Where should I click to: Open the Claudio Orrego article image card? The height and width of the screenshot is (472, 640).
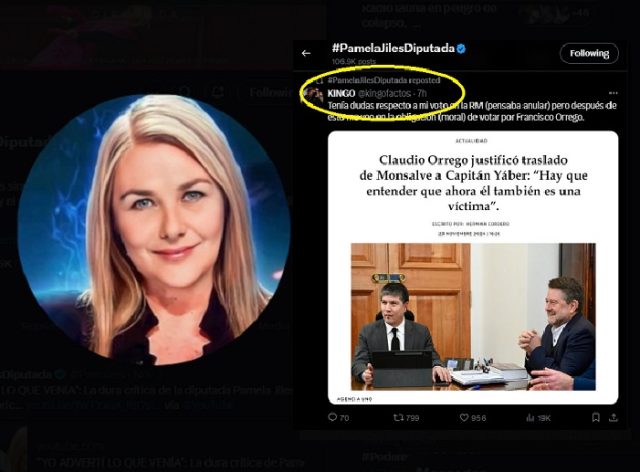[473, 267]
